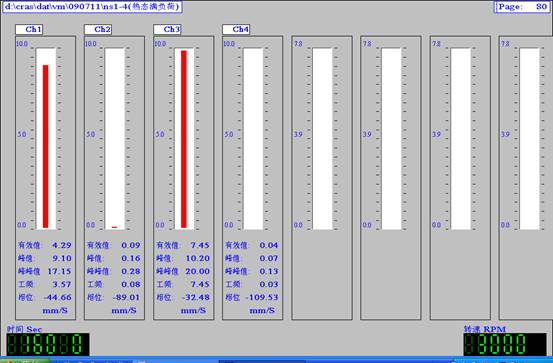Click the time Sec digital counter
The width and height of the screenshot is (553, 363).
point(48,344)
